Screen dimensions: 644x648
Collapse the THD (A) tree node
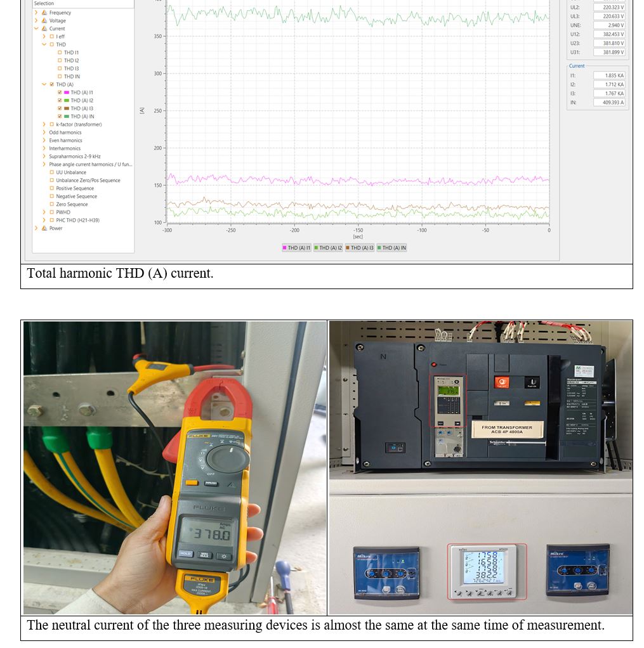(44, 84)
